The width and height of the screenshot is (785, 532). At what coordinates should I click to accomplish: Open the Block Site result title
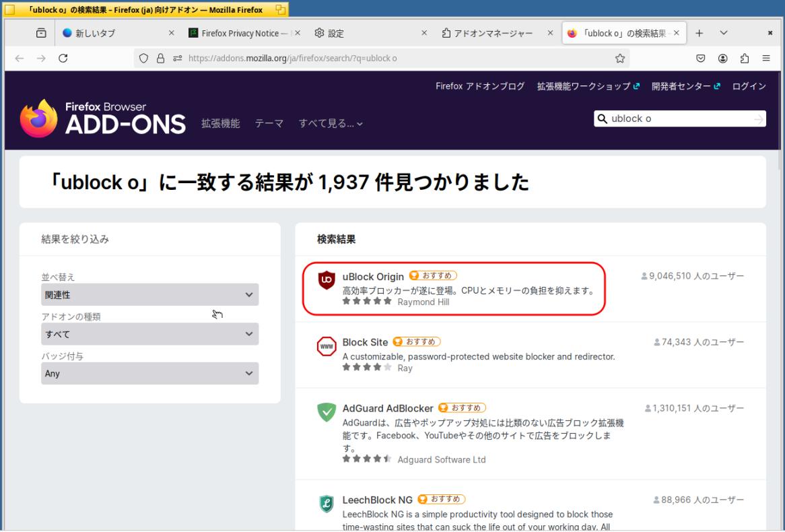pyautogui.click(x=365, y=343)
